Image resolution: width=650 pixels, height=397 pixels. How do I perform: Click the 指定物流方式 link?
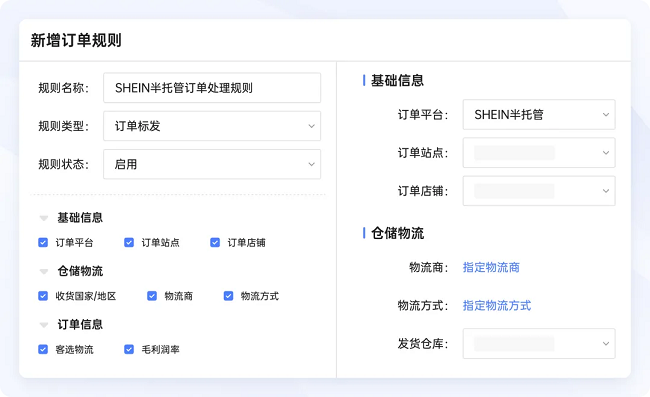[497, 305]
